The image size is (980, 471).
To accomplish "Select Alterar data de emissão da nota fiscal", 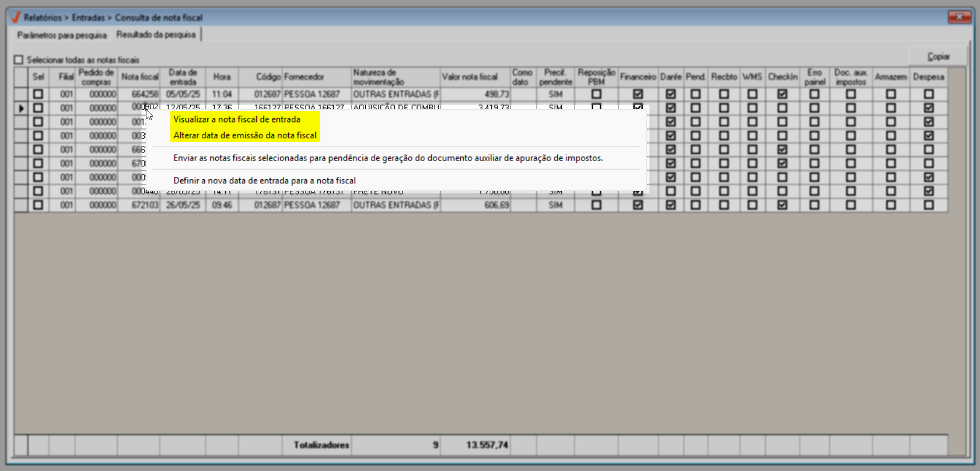I will pyautogui.click(x=245, y=135).
